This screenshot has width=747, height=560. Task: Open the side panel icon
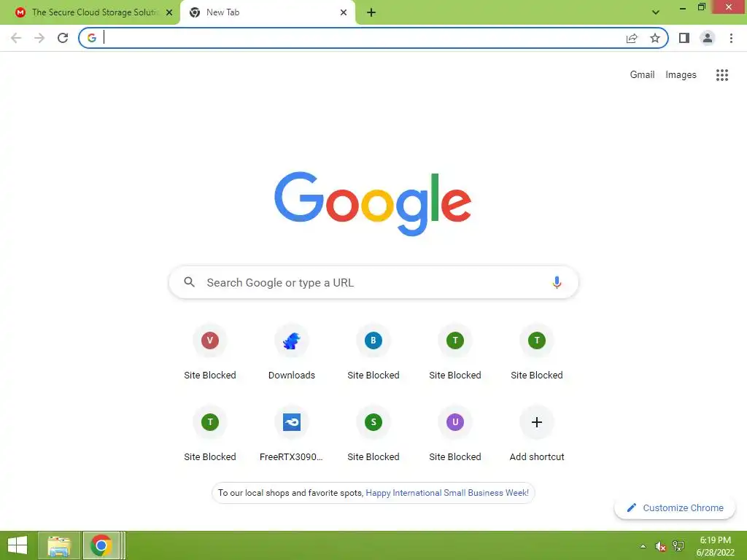coord(684,38)
